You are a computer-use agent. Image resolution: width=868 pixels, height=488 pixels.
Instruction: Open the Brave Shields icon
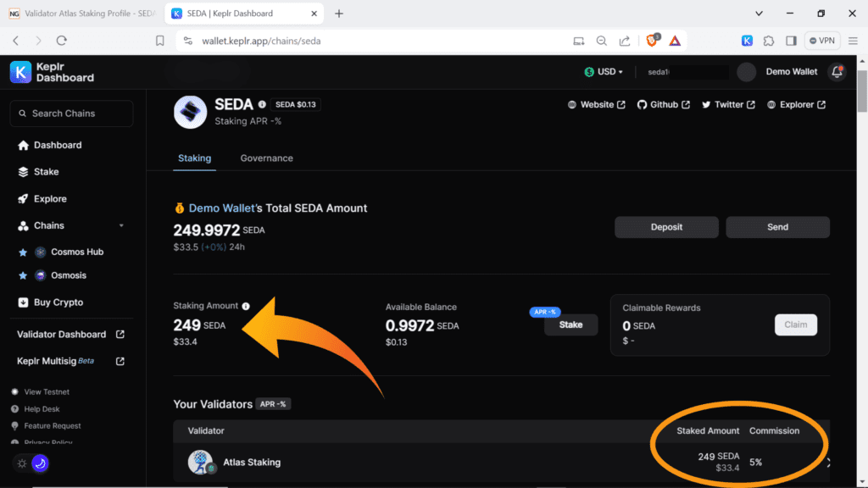coord(654,40)
